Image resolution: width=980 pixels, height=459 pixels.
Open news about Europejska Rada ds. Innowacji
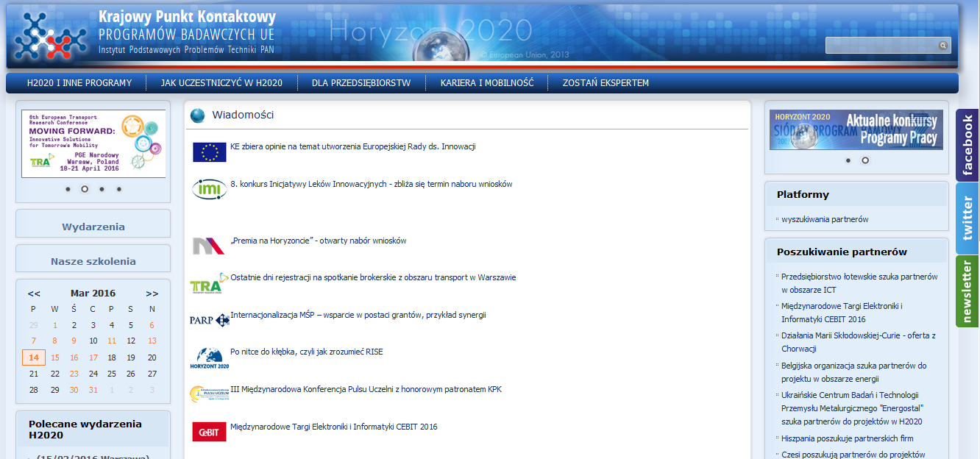point(353,146)
